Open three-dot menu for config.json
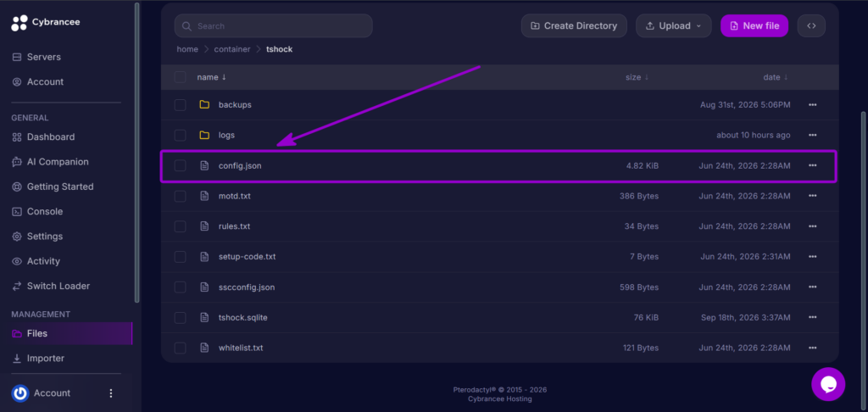The height and width of the screenshot is (412, 868). tap(812, 165)
